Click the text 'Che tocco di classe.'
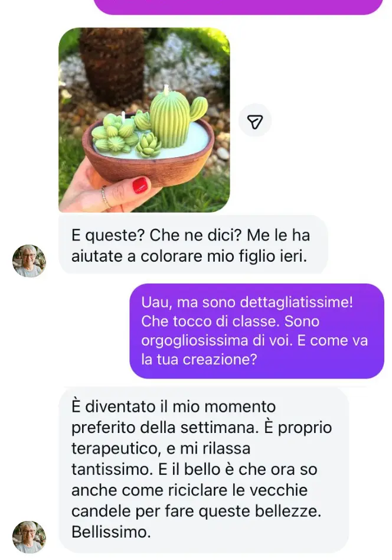The width and height of the screenshot is (392, 560). (211, 321)
